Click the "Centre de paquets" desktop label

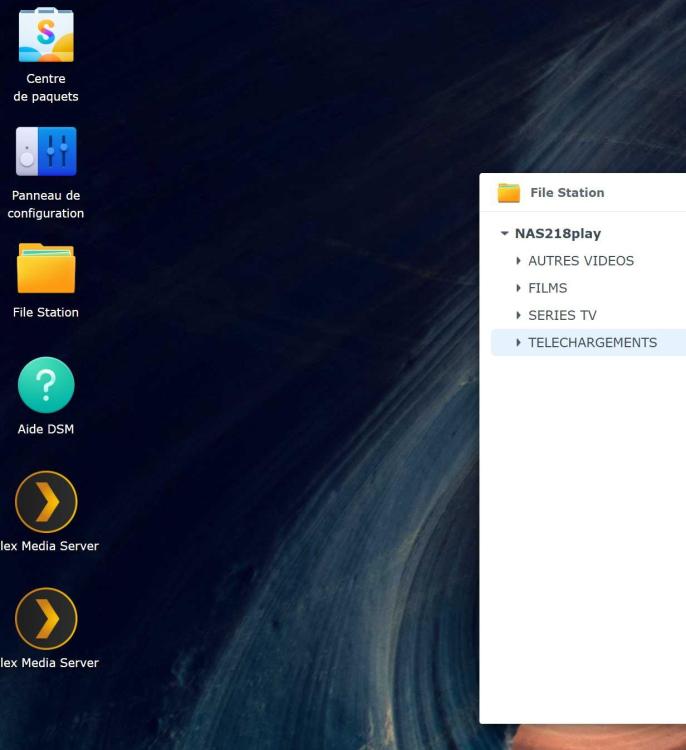46,88
